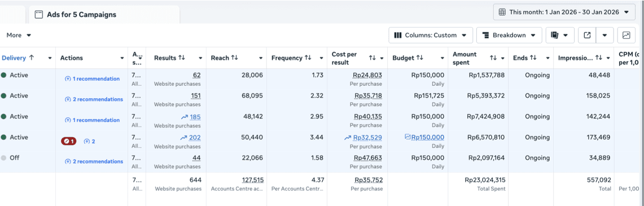Click red error badge in 202 results row

pyautogui.click(x=69, y=141)
